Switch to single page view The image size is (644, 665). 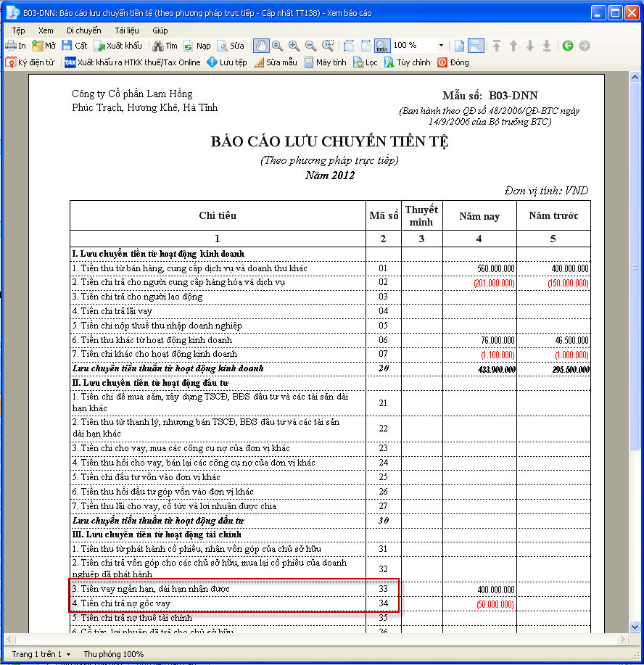[459, 46]
